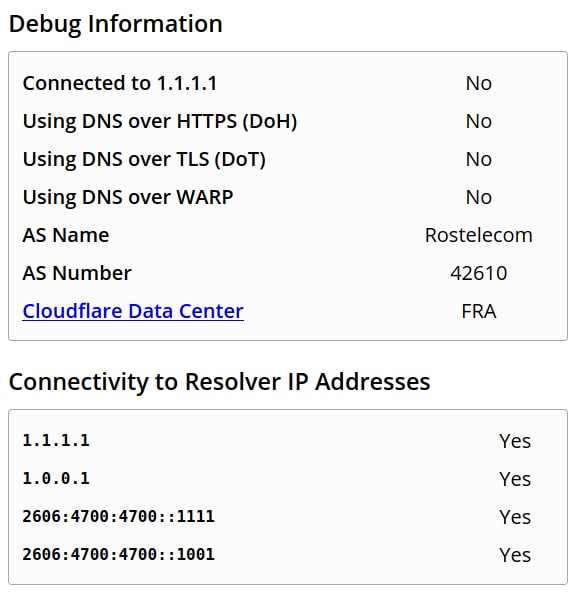Select the Connected to 1.1.1.1 label

(x=120, y=83)
